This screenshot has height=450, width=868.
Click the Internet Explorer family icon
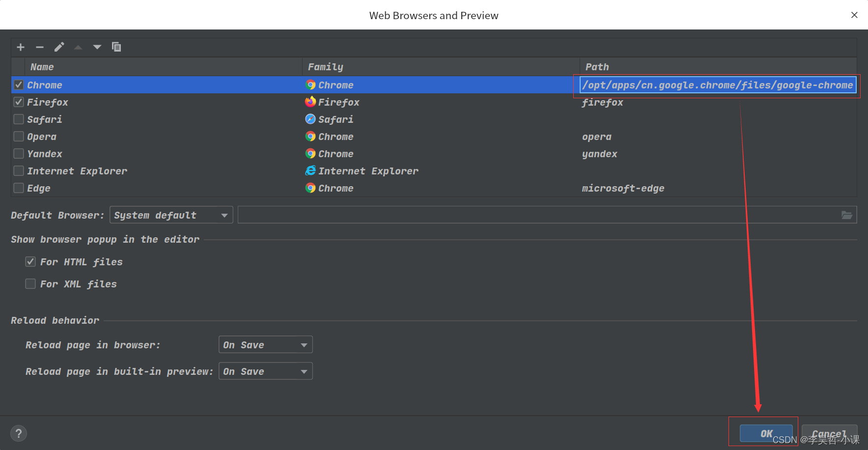point(310,171)
